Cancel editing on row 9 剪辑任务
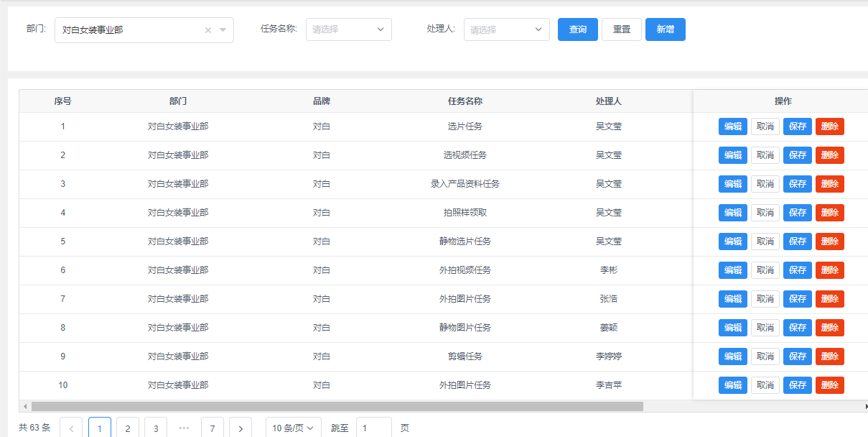Screen dimensions: 868x437 (x=765, y=356)
